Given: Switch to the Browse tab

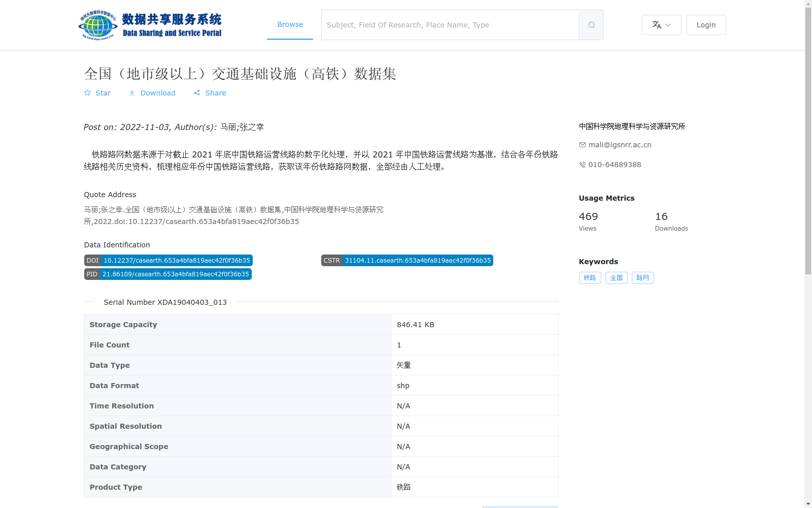Looking at the screenshot, I should tap(290, 24).
